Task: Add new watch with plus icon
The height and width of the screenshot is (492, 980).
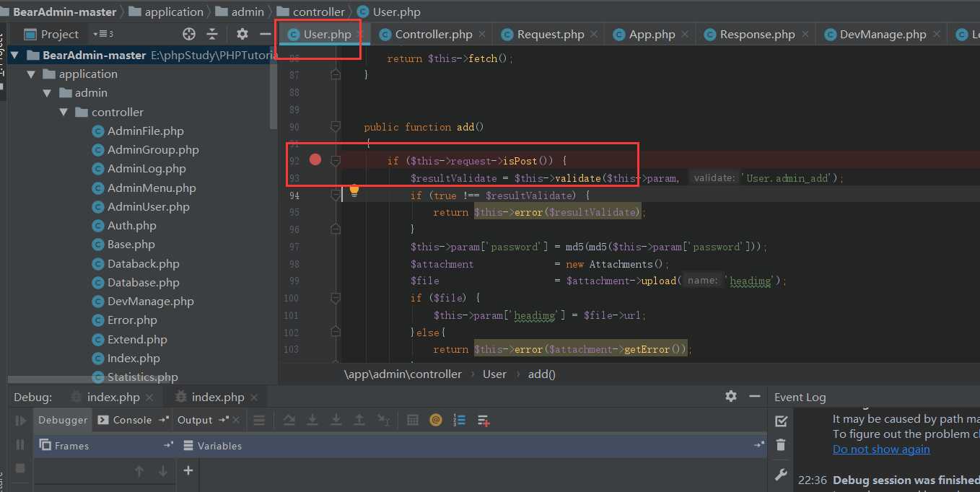Action: point(188,470)
